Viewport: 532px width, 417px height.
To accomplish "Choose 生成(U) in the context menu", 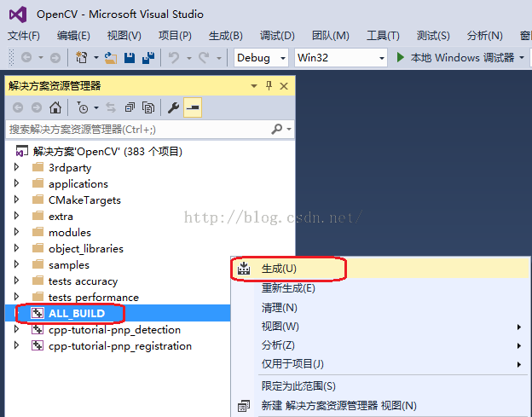I will pos(380,269).
